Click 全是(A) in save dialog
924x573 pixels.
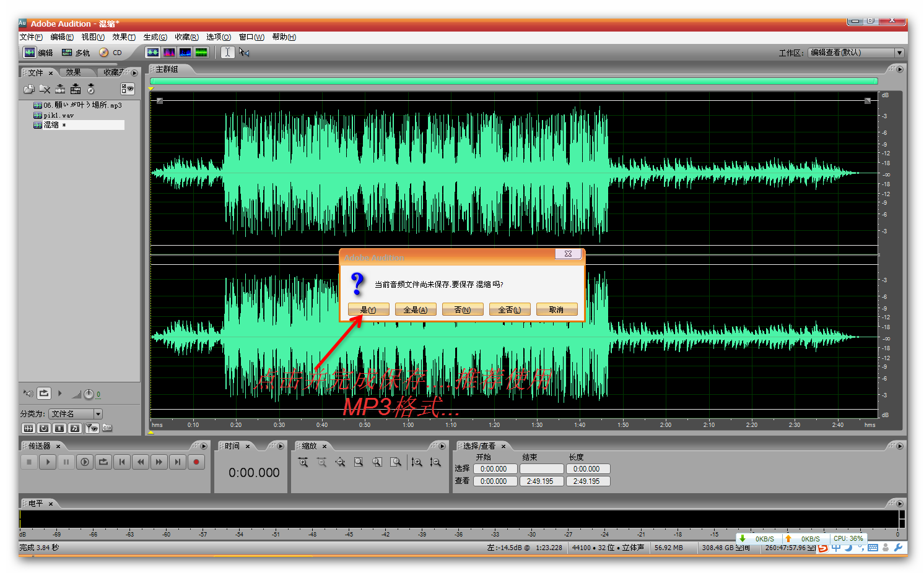tap(416, 309)
